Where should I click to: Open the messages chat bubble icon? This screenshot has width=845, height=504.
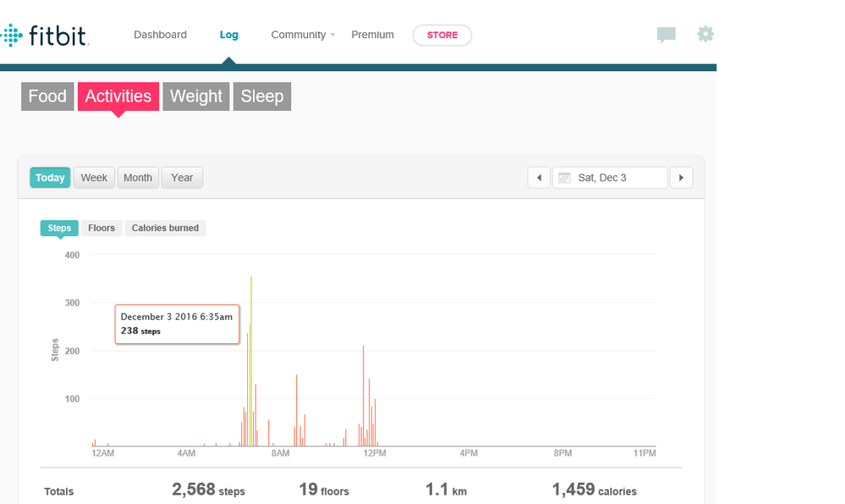667,35
